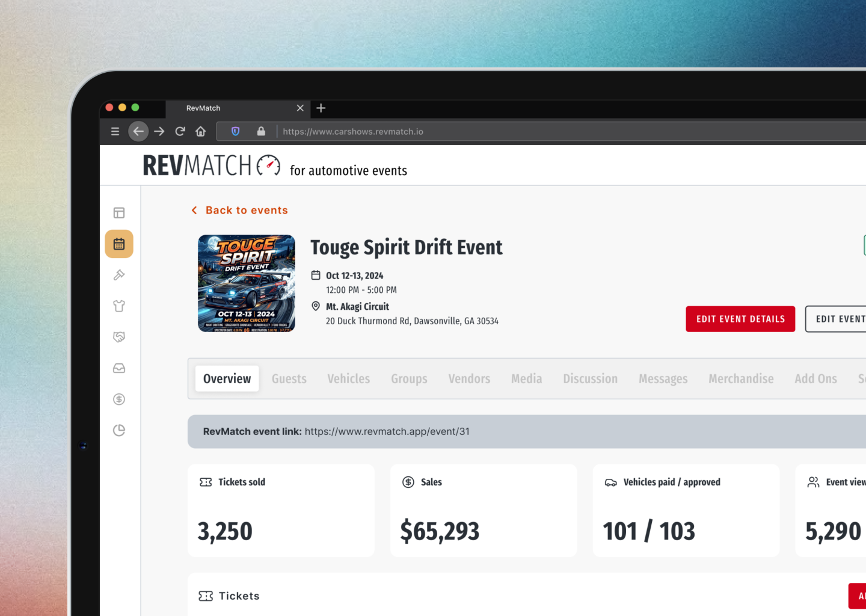
Task: Click the Oct 12-13, 2024 date text
Action: click(x=355, y=276)
